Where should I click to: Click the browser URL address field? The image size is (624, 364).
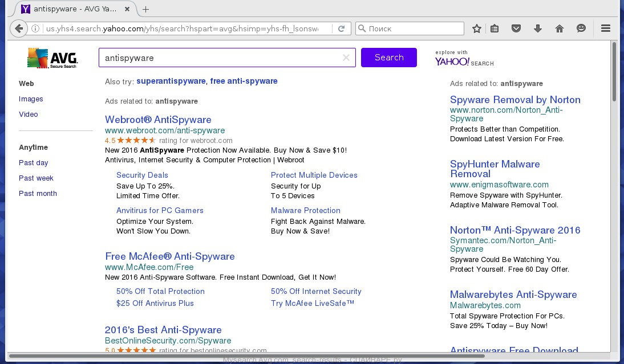tap(183, 28)
